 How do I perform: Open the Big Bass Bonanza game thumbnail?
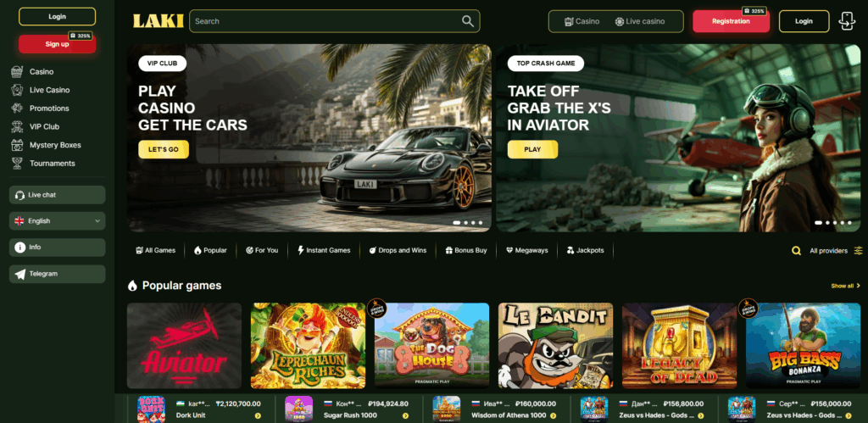pyautogui.click(x=804, y=346)
